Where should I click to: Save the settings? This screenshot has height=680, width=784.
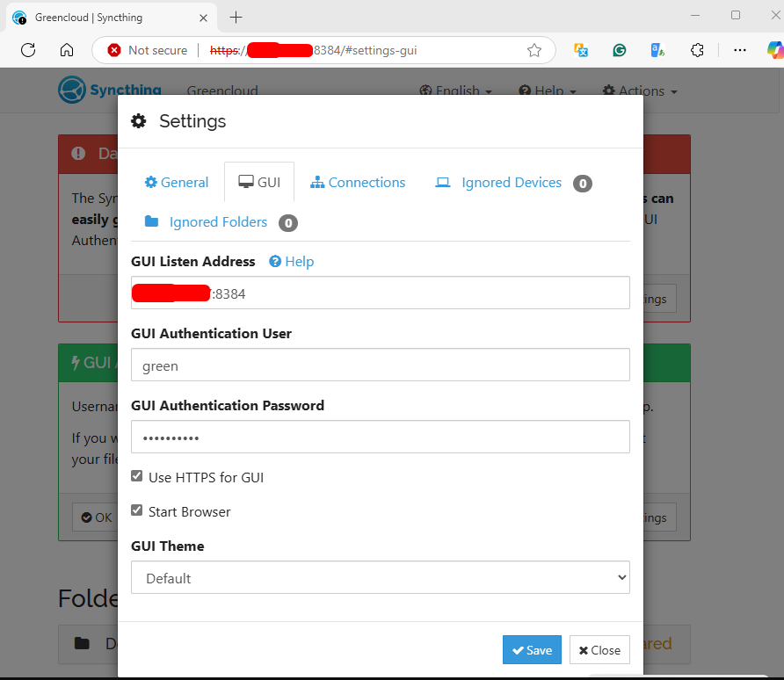click(x=532, y=649)
